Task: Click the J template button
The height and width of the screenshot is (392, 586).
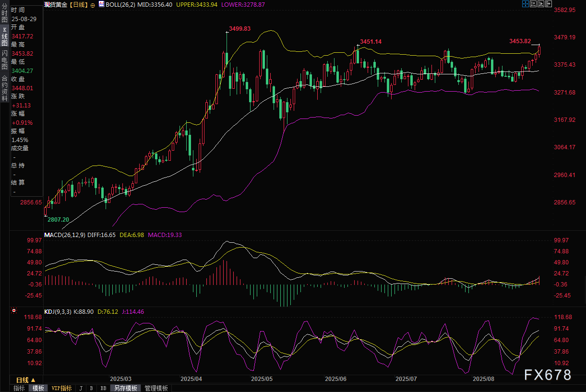Action: tap(81, 388)
